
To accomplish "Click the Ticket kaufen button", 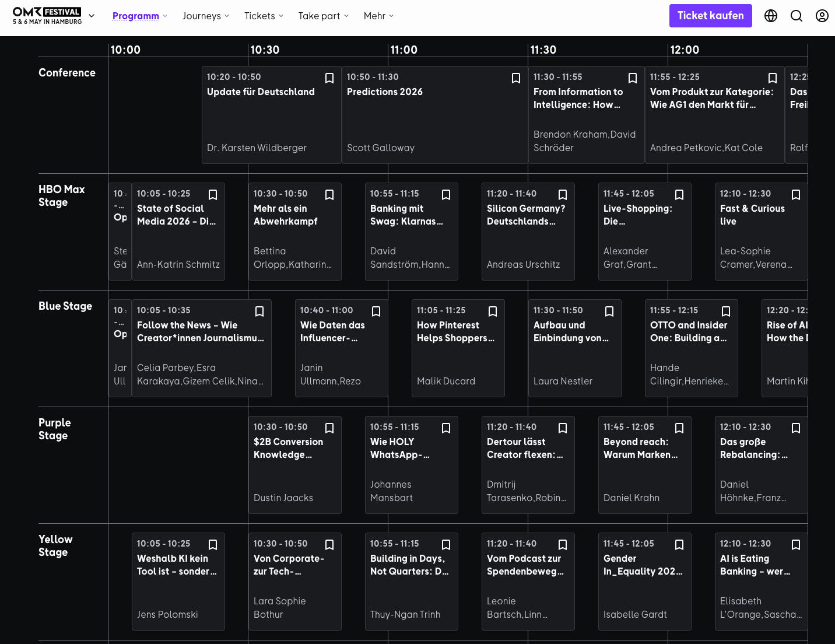I will pyautogui.click(x=711, y=16).
